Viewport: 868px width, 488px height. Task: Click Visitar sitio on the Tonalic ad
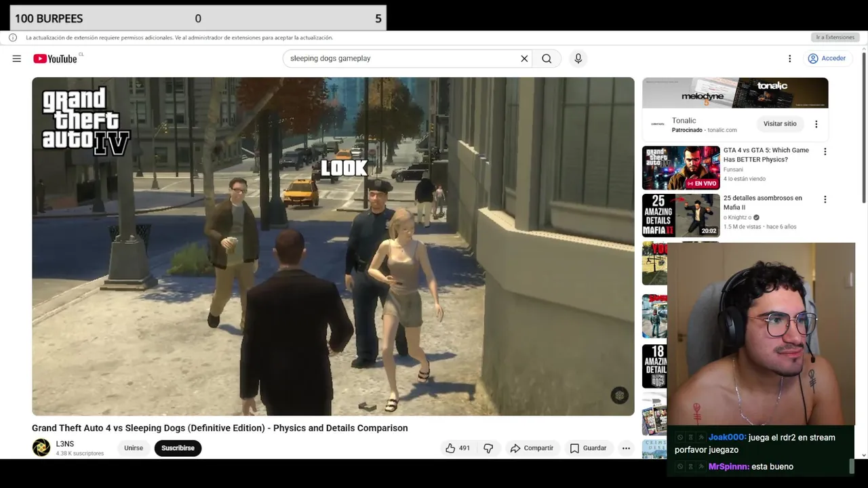780,124
